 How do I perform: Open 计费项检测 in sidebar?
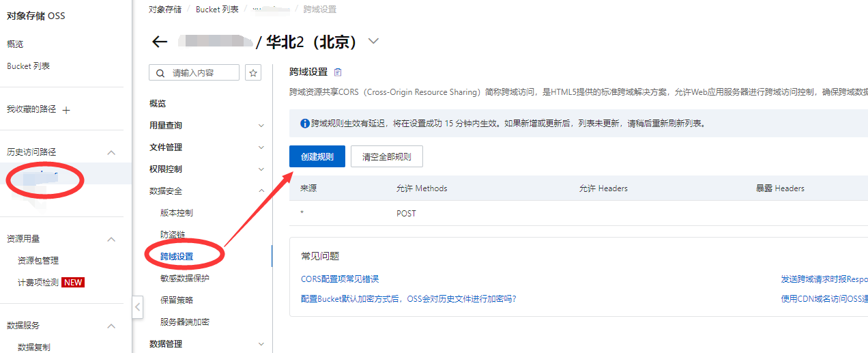(x=38, y=283)
